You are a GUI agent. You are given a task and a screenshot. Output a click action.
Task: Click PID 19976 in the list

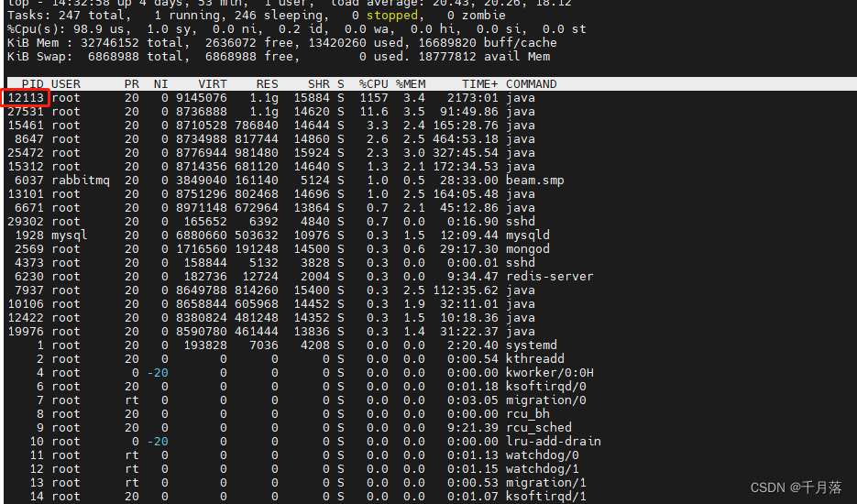click(x=25, y=331)
